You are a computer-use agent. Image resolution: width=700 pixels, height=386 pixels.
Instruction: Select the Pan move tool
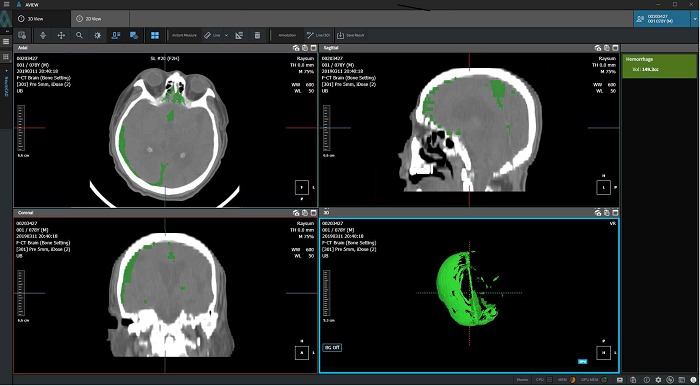(x=61, y=35)
